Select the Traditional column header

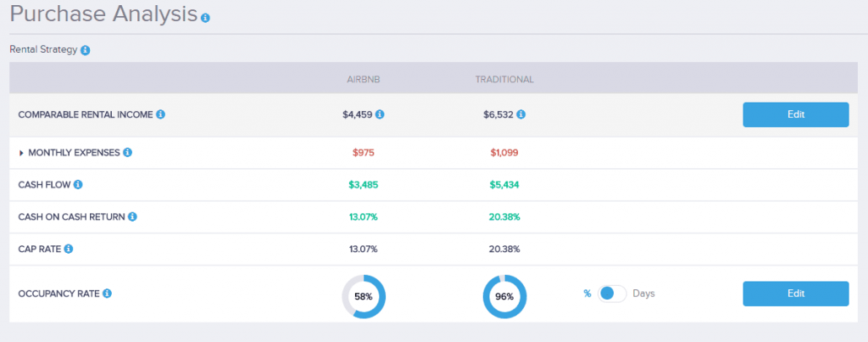pos(504,80)
